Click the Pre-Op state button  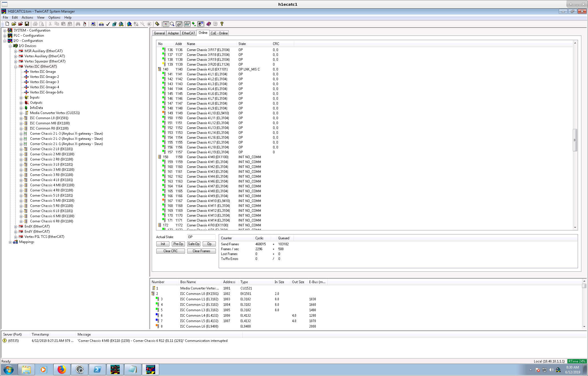pos(178,244)
